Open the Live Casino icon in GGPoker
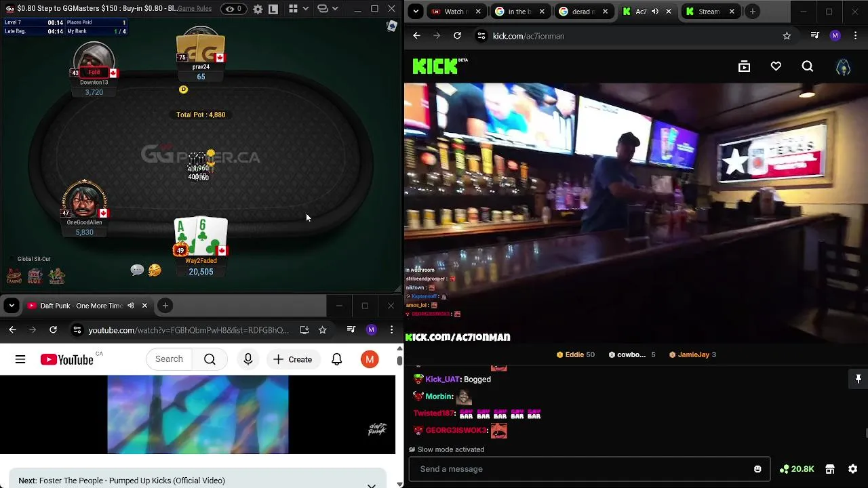The image size is (868, 488). (57, 276)
